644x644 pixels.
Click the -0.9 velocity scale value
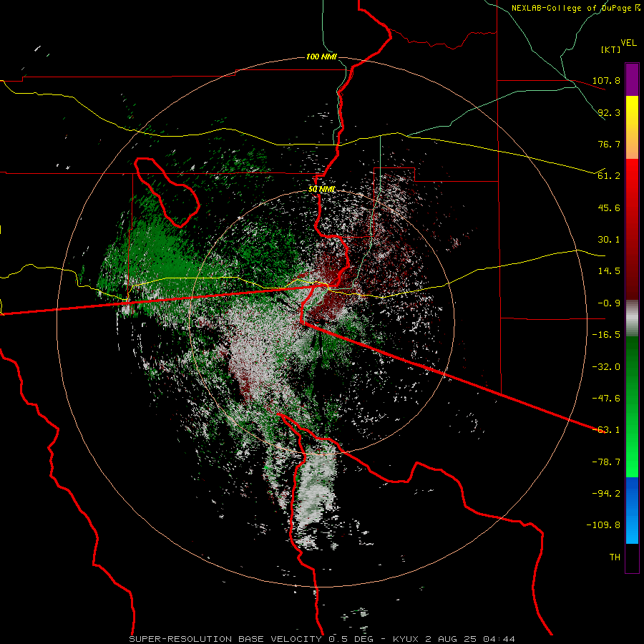coord(609,303)
